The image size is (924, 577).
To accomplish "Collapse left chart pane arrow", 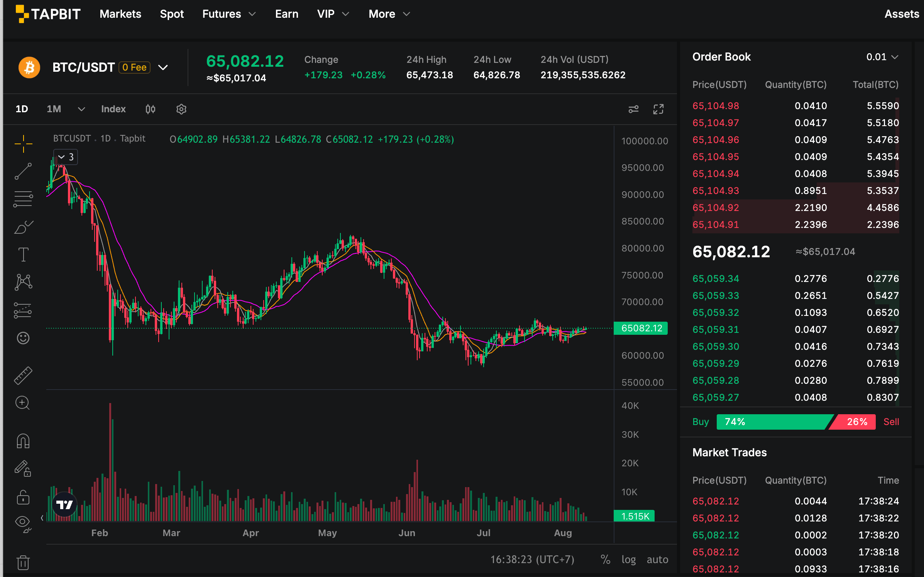I will pyautogui.click(x=42, y=518).
